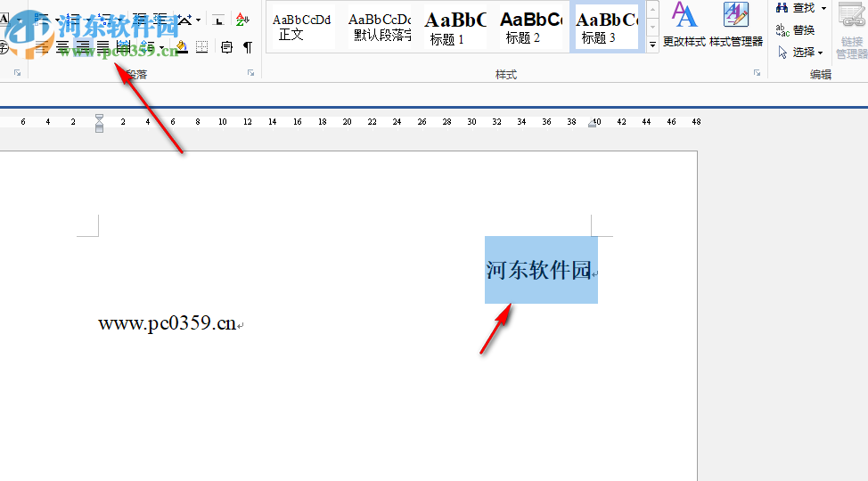Toggle the highlighted align right button
Viewport: 868px width, 481px height.
click(83, 47)
